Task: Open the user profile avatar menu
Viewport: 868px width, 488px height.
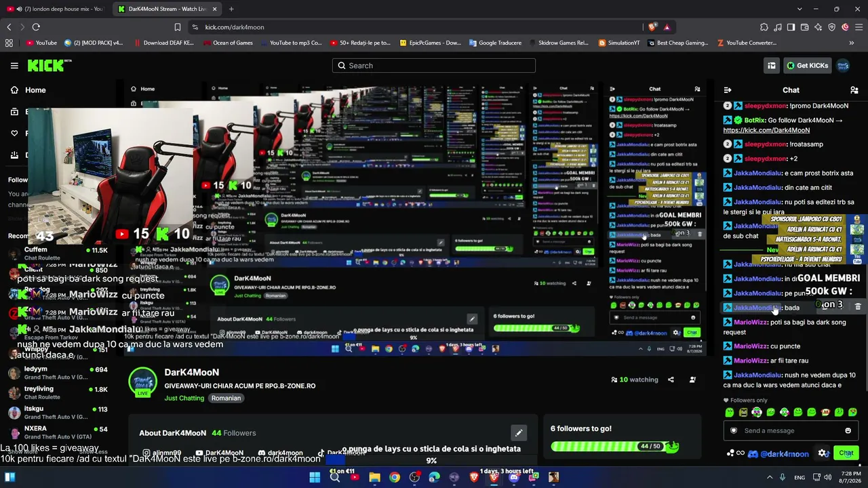Action: (x=843, y=66)
